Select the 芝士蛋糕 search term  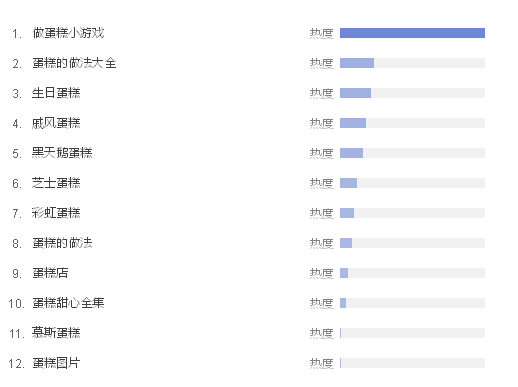[56, 183]
